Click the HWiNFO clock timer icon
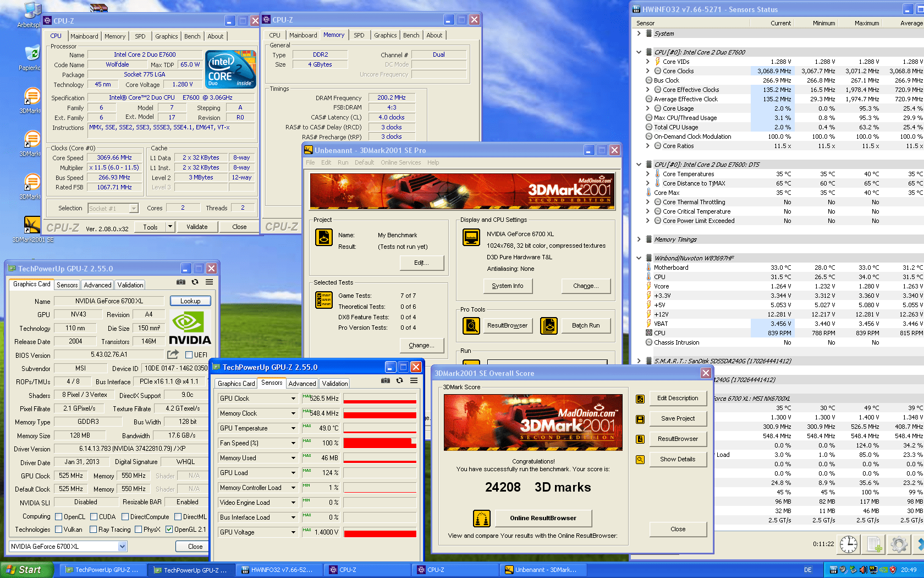924x578 pixels. point(849,544)
